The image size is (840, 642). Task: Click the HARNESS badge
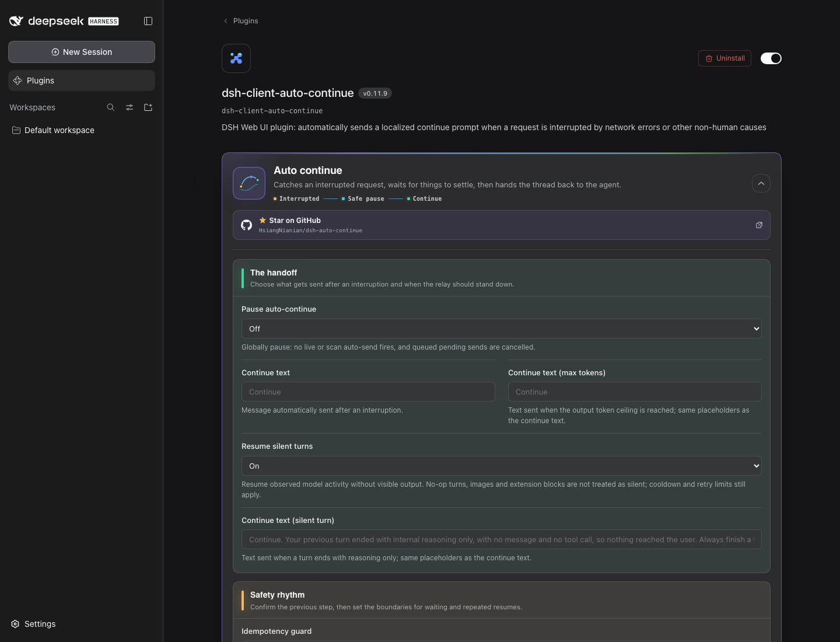(103, 22)
